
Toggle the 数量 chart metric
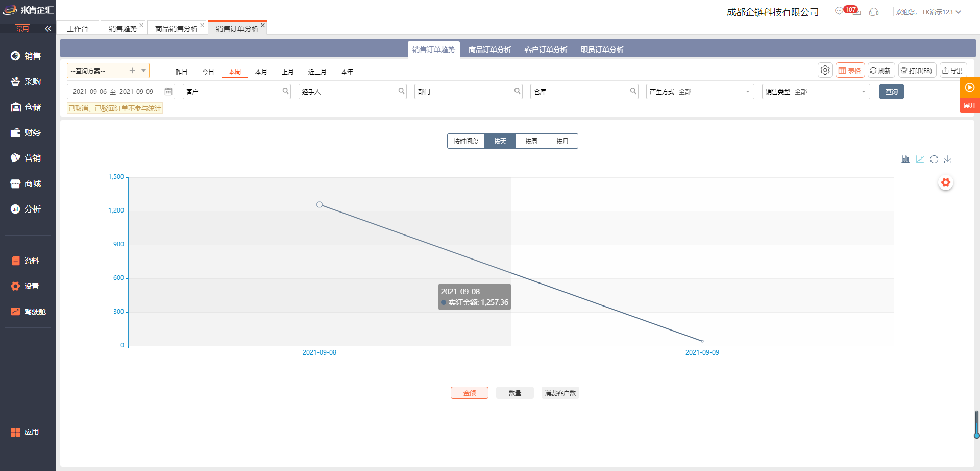click(x=514, y=393)
